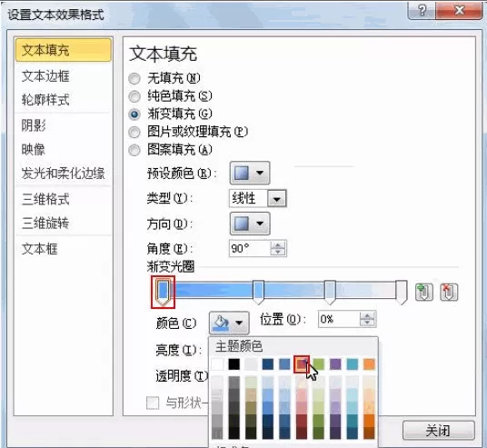Pick the red theme color swatch
The width and height of the screenshot is (487, 448).
click(x=302, y=364)
